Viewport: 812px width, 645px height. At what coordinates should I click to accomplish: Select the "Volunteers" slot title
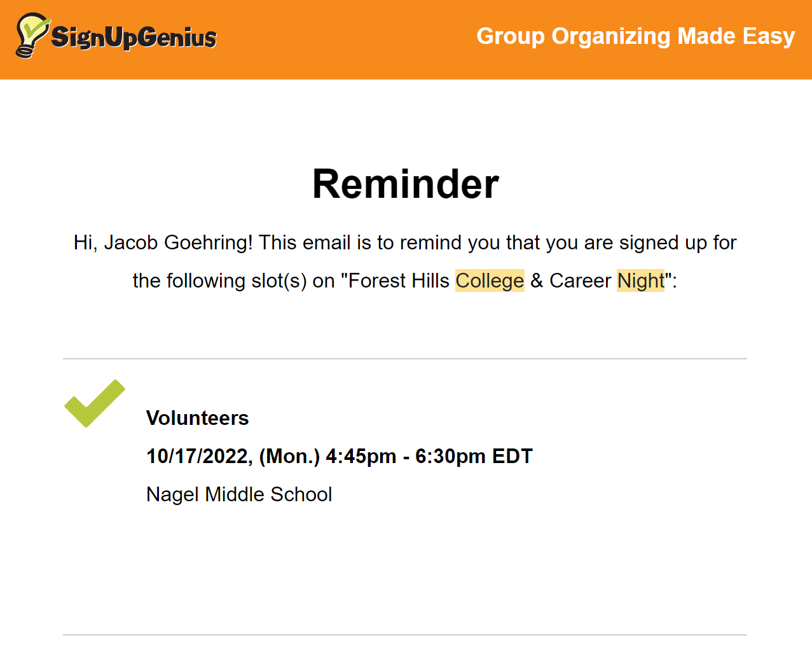[x=197, y=418]
